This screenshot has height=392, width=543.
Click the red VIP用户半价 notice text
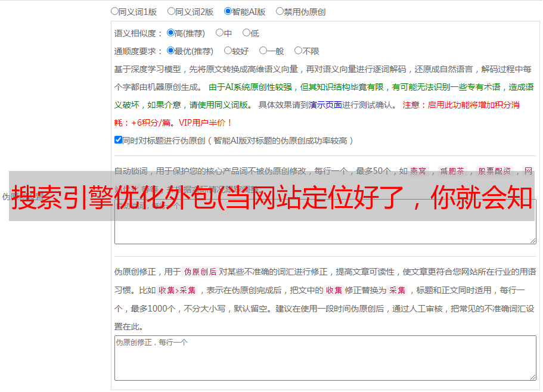click(x=205, y=123)
